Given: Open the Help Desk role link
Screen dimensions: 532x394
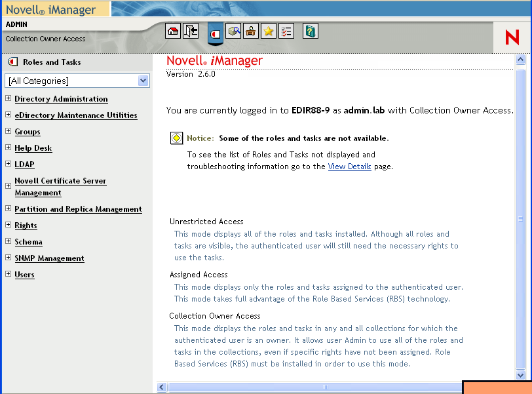Looking at the screenshot, I should click(x=33, y=148).
